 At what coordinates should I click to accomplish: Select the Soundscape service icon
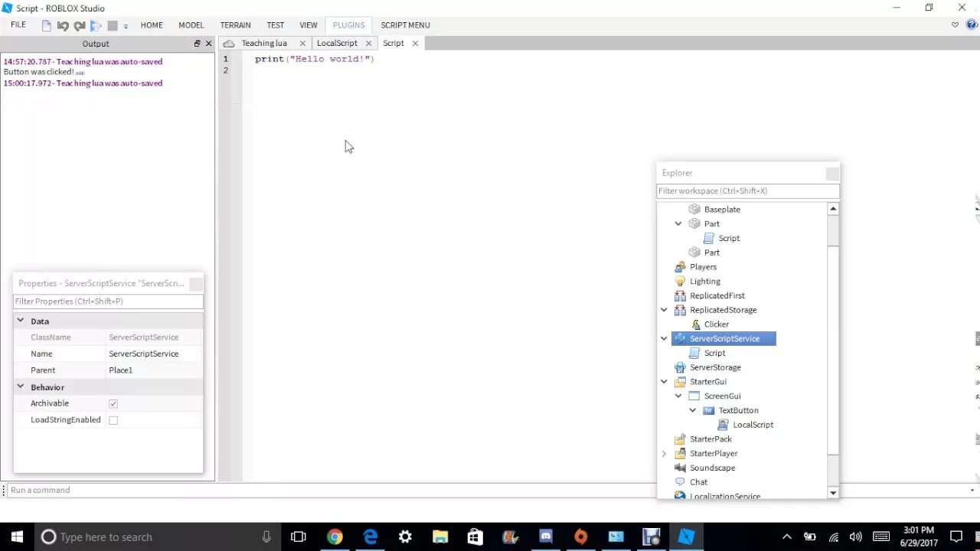680,468
